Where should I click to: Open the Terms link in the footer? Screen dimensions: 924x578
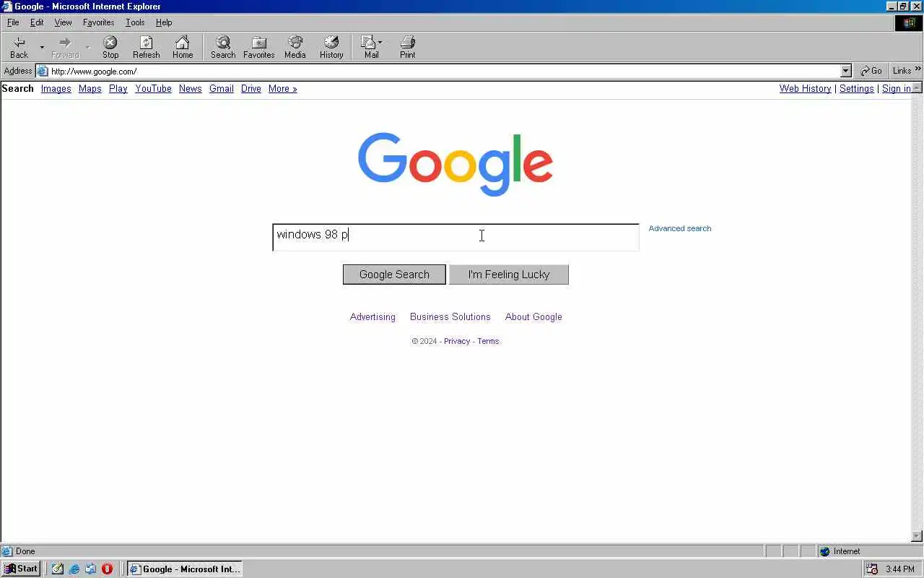click(488, 341)
